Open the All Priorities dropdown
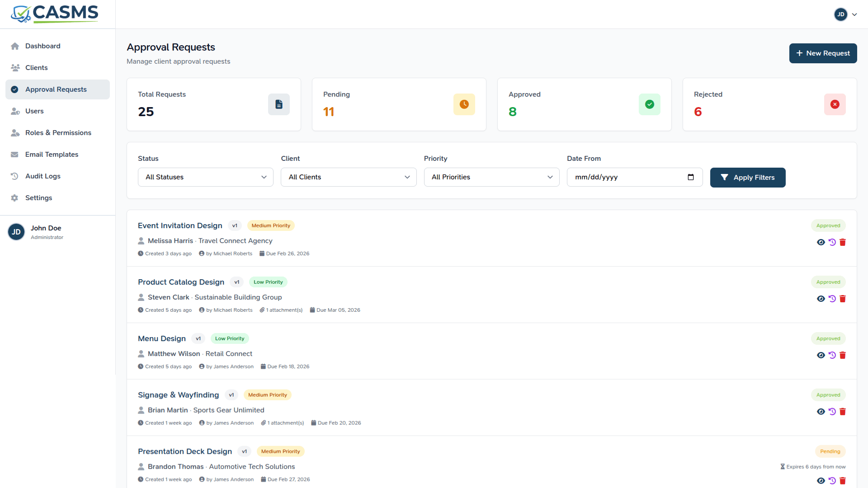The height and width of the screenshot is (488, 868). pyautogui.click(x=491, y=177)
